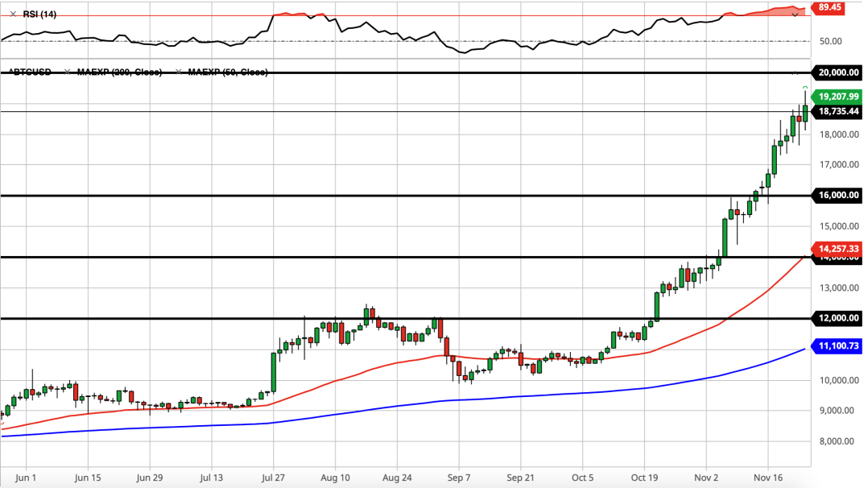The width and height of the screenshot is (868, 488).
Task: Remove the MAEXP (200, Close) overlay
Action: (67, 72)
